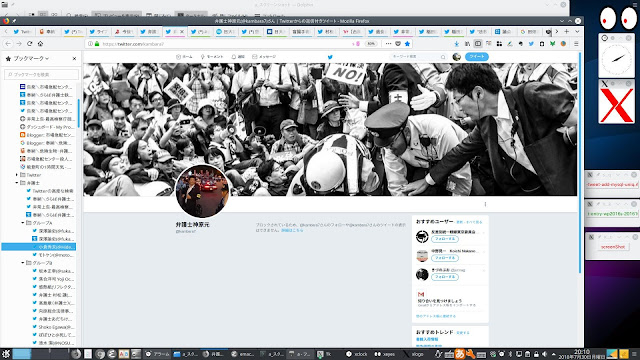The image size is (640, 360).
Task: Open the Twitter account avatar menu
Action: [x=457, y=57]
